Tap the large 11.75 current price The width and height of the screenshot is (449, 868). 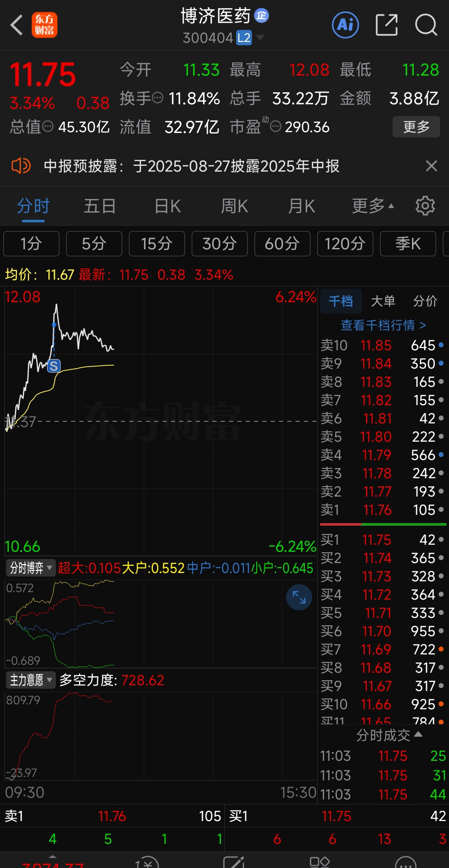[42, 75]
